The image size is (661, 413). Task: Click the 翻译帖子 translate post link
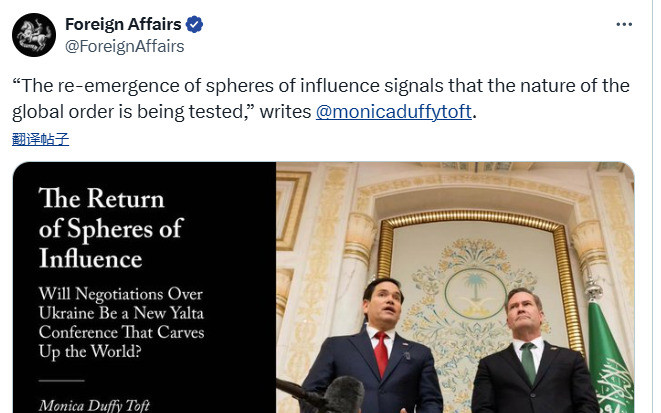point(40,139)
